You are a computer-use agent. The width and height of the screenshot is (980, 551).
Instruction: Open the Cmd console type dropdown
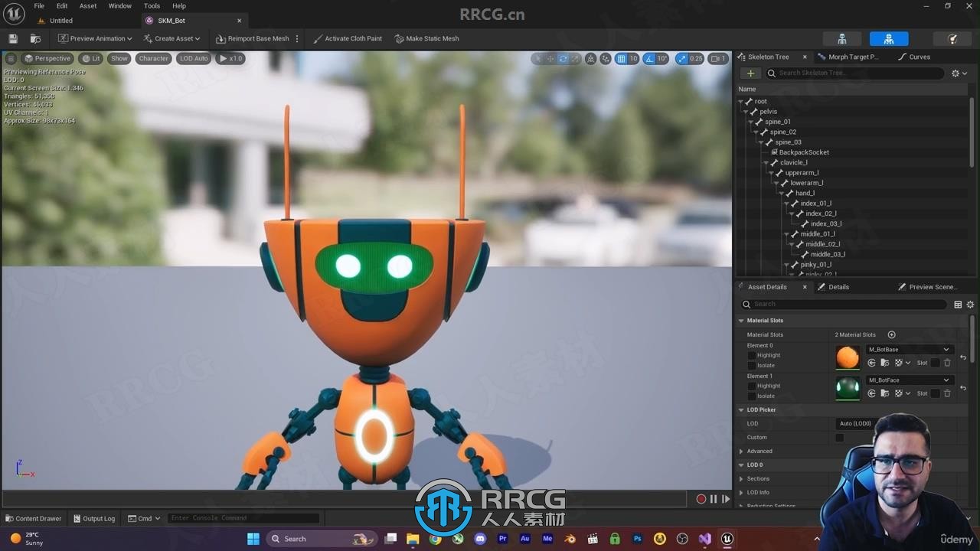[x=145, y=518]
